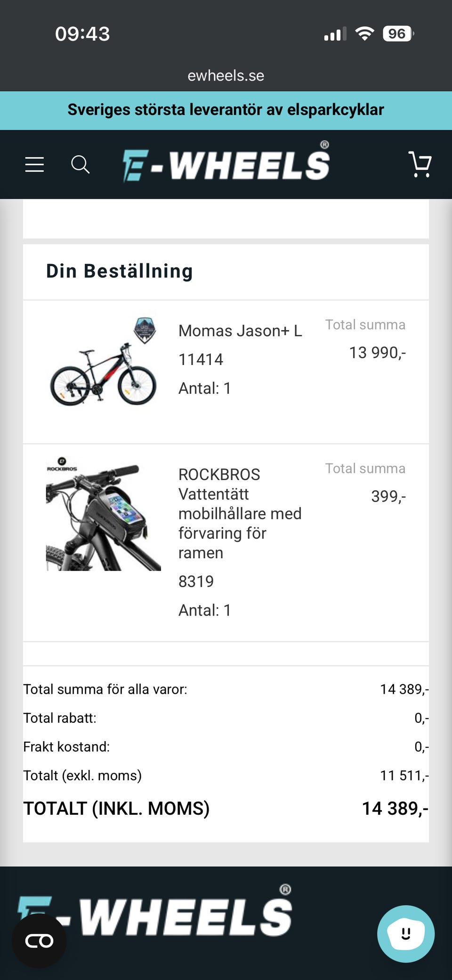This screenshot has width=452, height=980.
Task: Tap the battery indicator showing 96
Action: coord(398,33)
